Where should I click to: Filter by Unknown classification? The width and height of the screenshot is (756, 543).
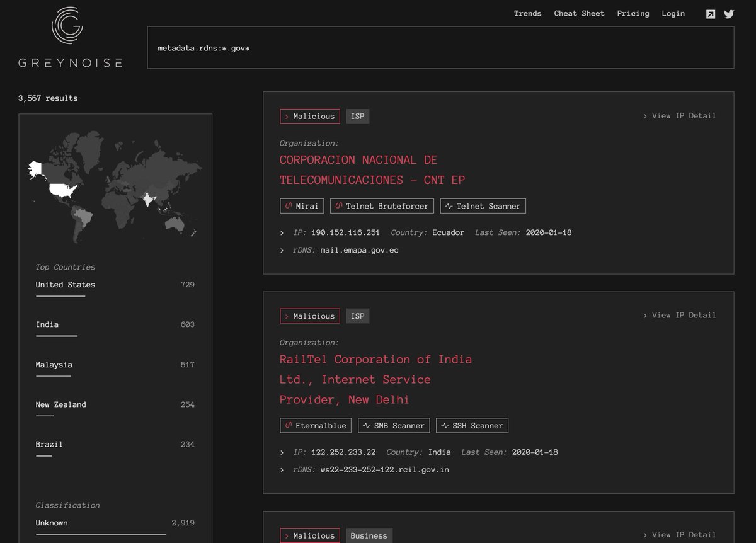pyautogui.click(x=115, y=526)
